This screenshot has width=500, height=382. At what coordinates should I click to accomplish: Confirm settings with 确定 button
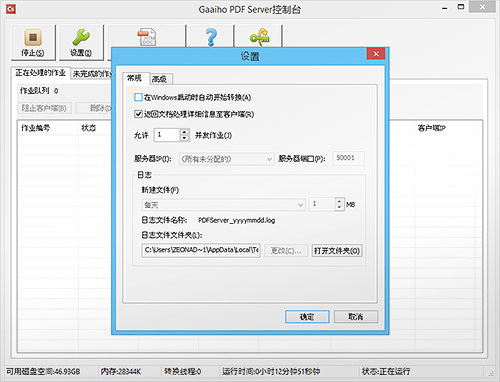click(x=307, y=317)
